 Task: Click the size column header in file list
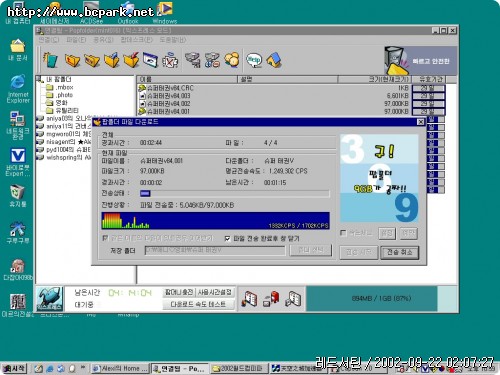(x=375, y=79)
